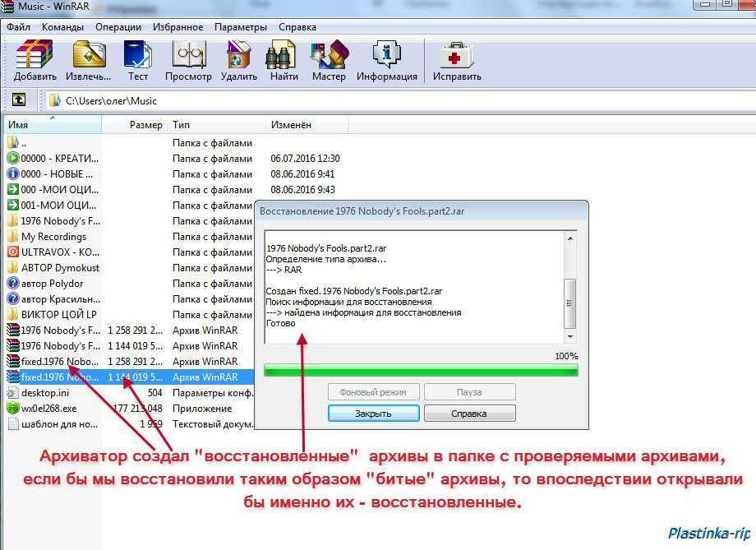Screen dimensions: 756x550
Task: Select the wx0el268.exe application icon
Action: (x=13, y=408)
